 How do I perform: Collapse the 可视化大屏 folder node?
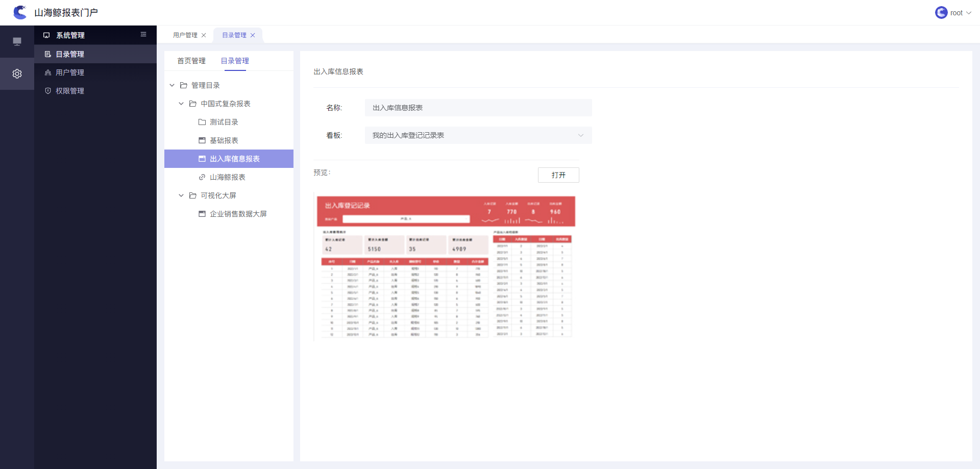coord(181,195)
